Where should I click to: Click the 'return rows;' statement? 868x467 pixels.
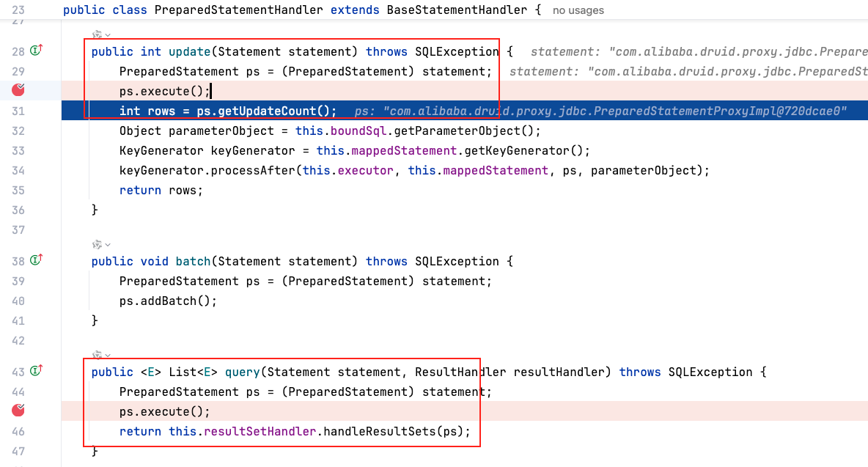click(x=161, y=191)
